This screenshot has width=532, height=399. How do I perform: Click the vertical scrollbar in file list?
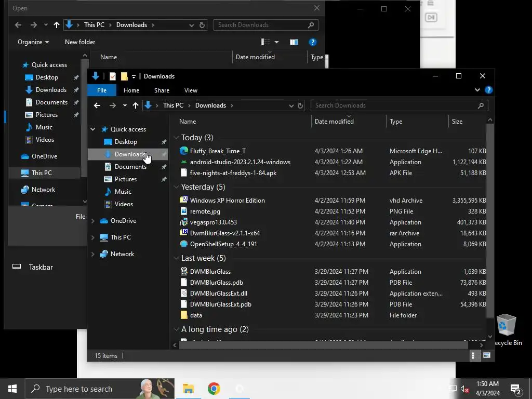pyautogui.click(x=490, y=221)
